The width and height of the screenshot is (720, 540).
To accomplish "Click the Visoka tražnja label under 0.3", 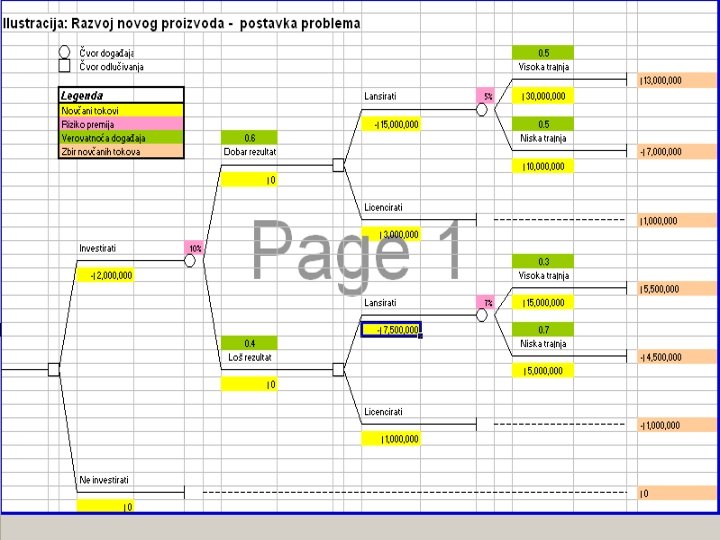I will click(x=544, y=276).
